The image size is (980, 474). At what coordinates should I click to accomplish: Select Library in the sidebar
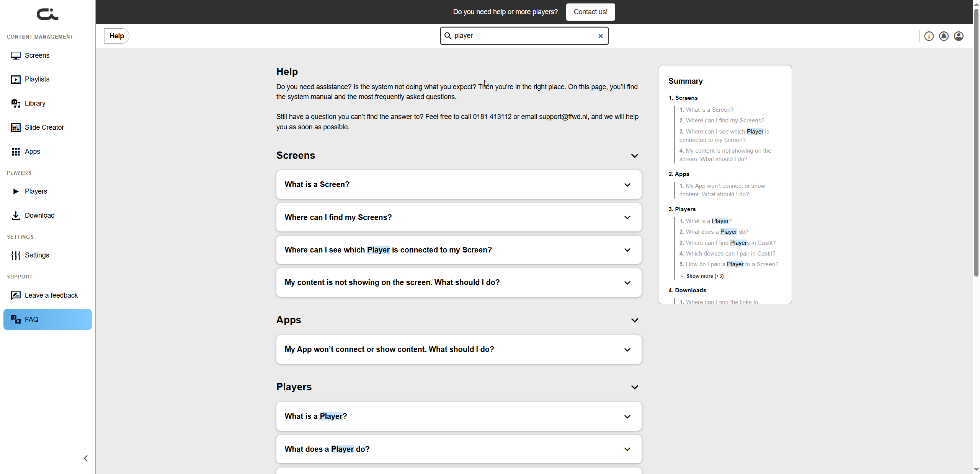click(x=35, y=103)
